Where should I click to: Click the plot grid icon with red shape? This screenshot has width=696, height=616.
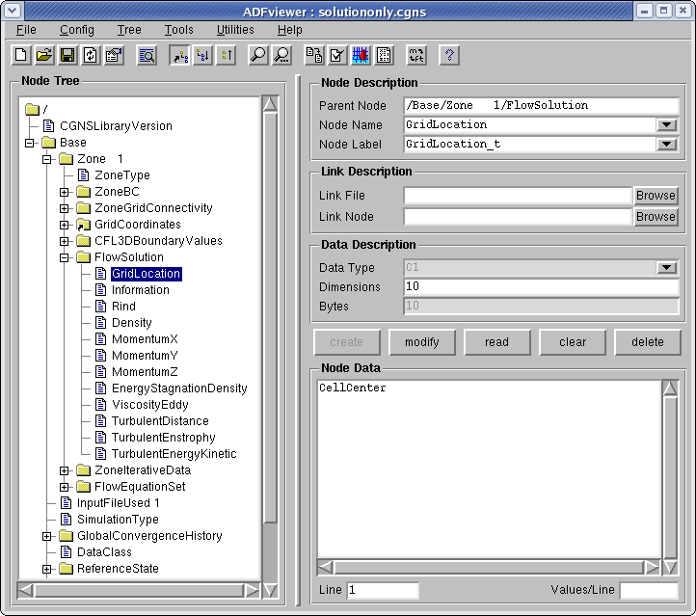pos(361,55)
